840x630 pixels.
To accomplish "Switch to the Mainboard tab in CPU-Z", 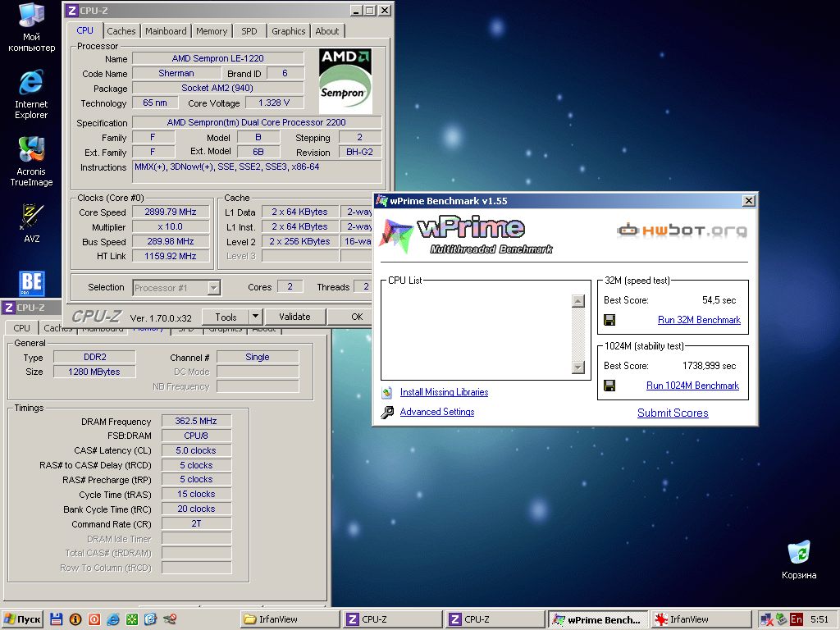I will pyautogui.click(x=166, y=31).
